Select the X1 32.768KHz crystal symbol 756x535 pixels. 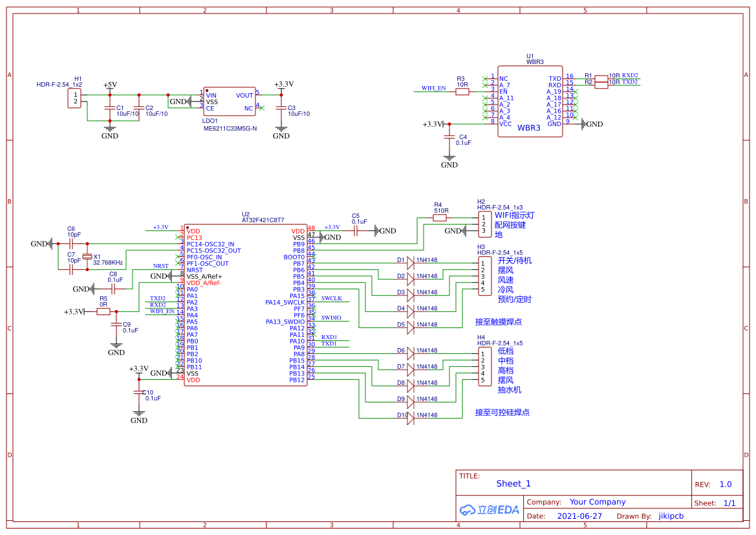point(88,257)
